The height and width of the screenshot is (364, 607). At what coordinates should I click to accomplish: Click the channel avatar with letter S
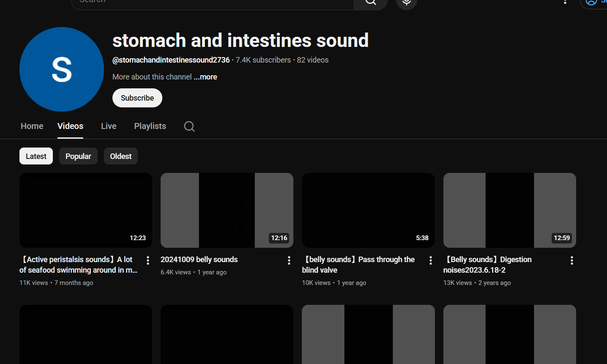click(62, 69)
